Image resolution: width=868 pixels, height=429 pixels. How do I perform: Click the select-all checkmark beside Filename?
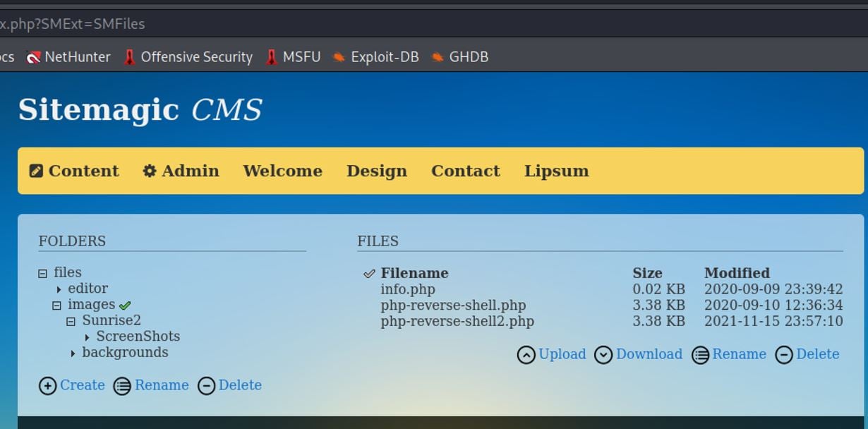(369, 274)
